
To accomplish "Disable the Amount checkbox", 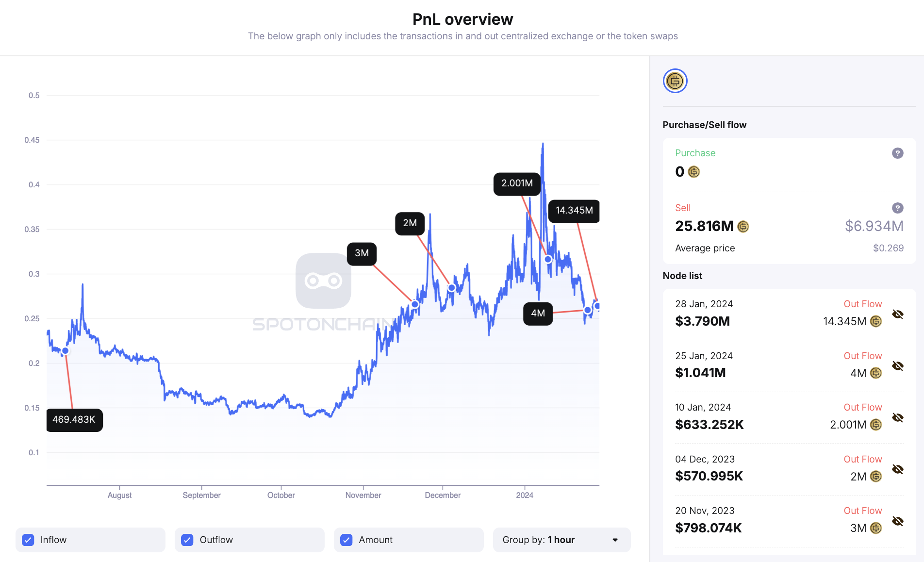I will coord(346,540).
